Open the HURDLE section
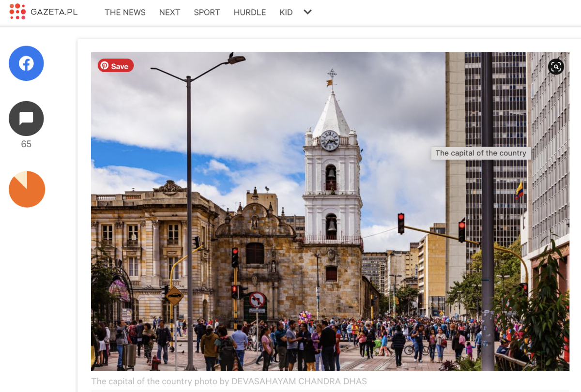The height and width of the screenshot is (392, 581). click(x=250, y=13)
